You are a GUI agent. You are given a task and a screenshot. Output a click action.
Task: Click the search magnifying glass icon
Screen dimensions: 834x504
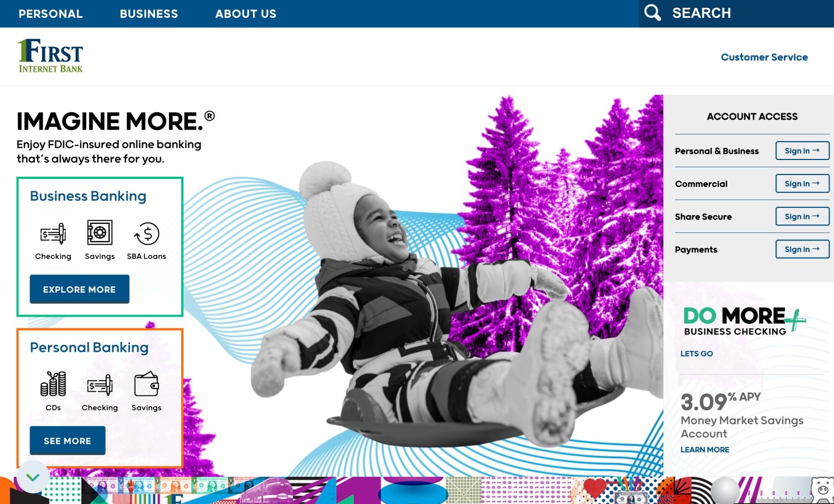[x=652, y=13]
